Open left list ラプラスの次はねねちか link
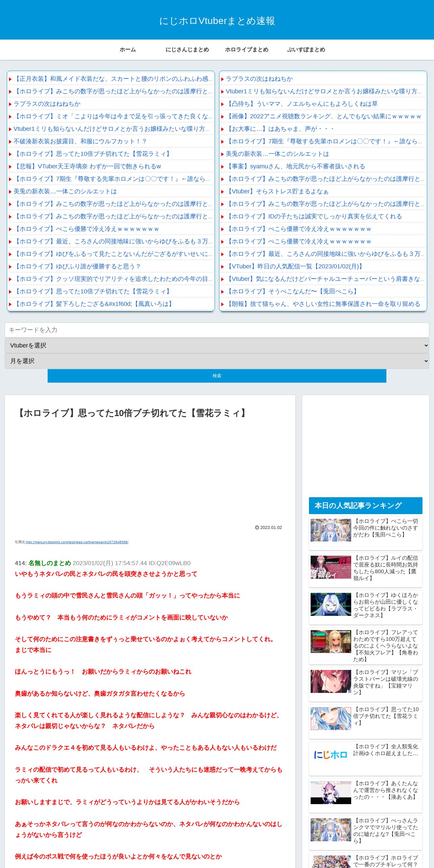 click(47, 104)
